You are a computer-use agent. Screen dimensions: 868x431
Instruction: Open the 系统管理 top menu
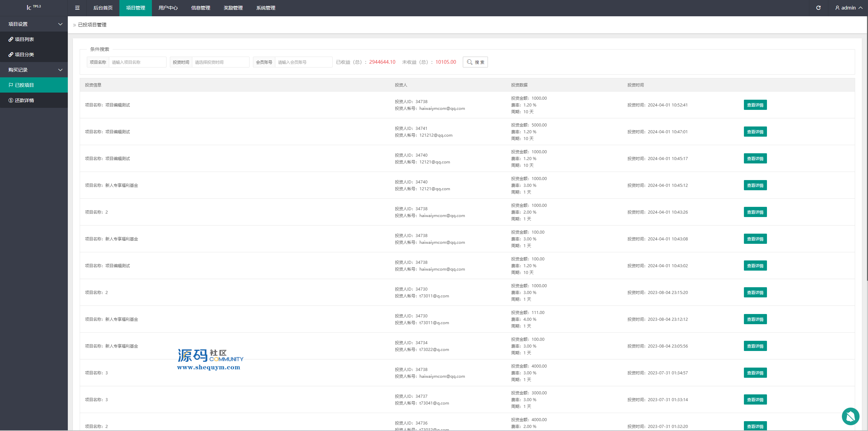tap(266, 8)
